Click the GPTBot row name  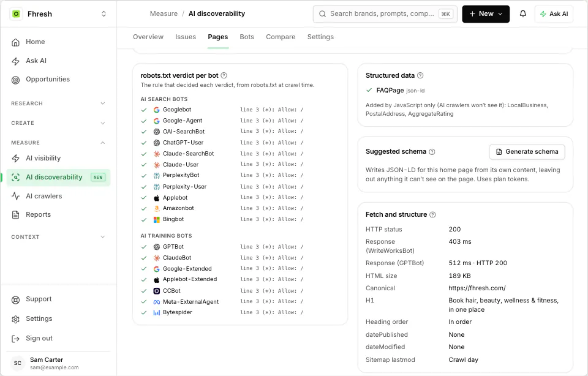(x=173, y=247)
